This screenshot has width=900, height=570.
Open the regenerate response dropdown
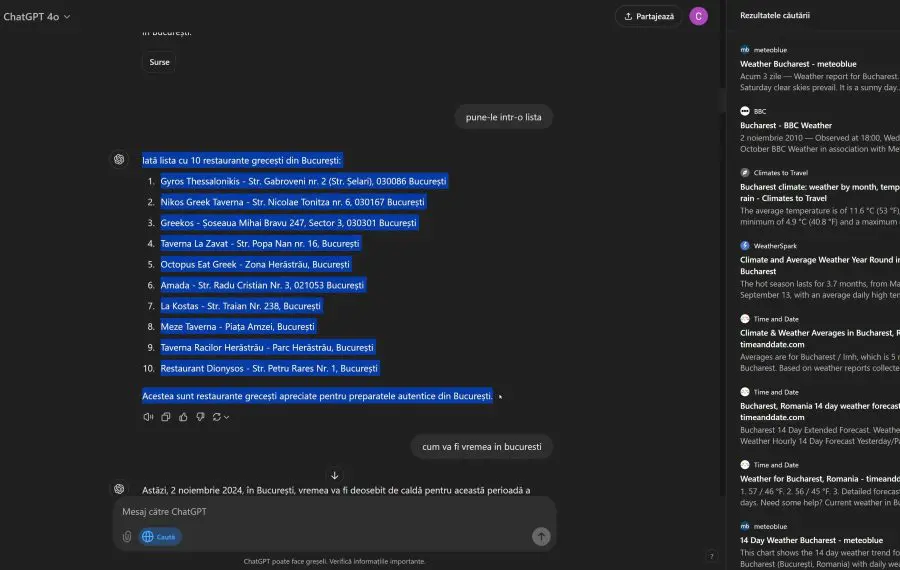tap(221, 417)
